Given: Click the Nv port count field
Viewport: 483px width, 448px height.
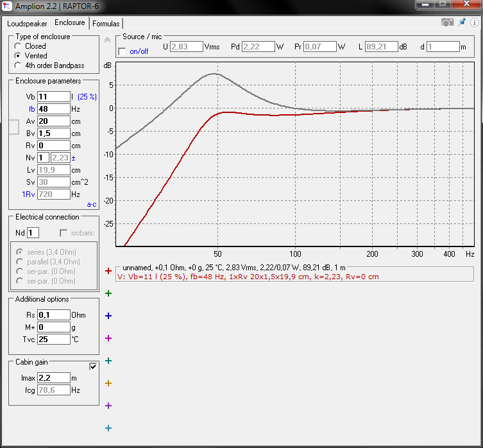Looking at the screenshot, I should click(x=43, y=157).
